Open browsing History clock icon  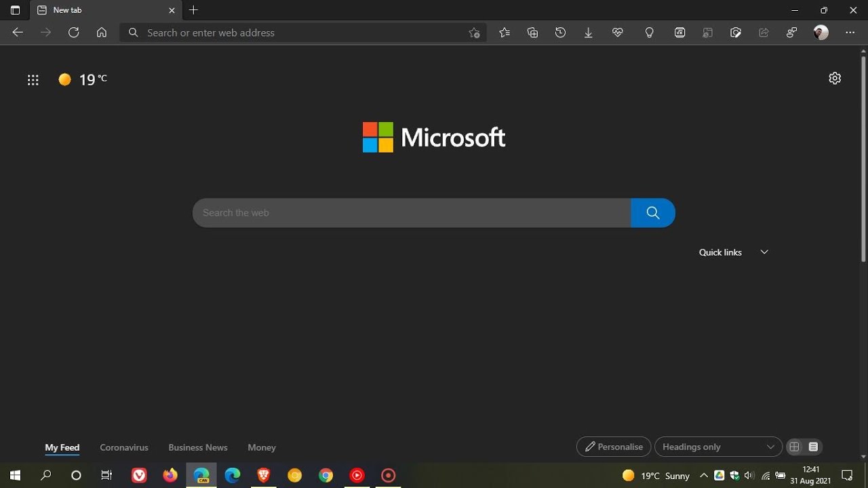click(560, 33)
